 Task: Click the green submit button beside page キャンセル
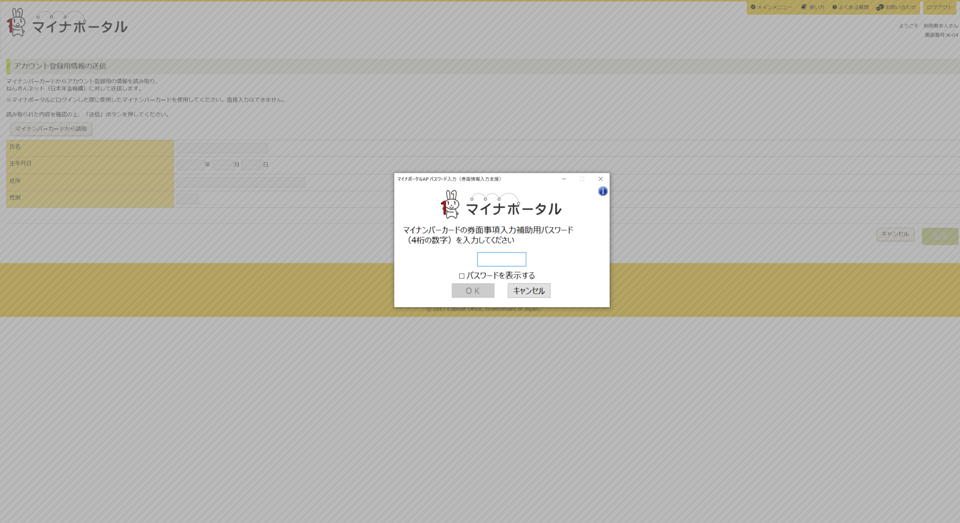tap(940, 236)
